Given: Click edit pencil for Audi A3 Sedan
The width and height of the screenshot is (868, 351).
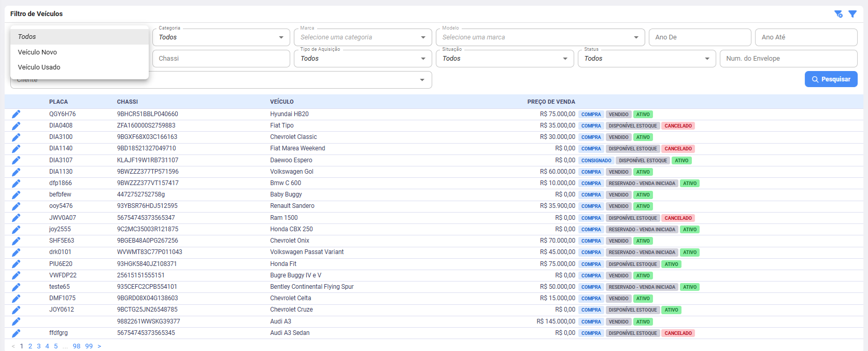Looking at the screenshot, I should (x=16, y=333).
